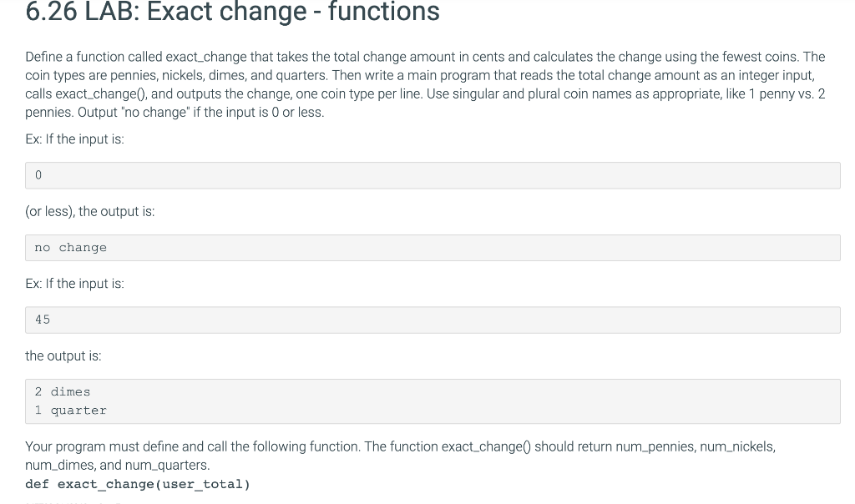855x504 pixels.
Task: Select the 'no change' output code box
Action: point(433,248)
